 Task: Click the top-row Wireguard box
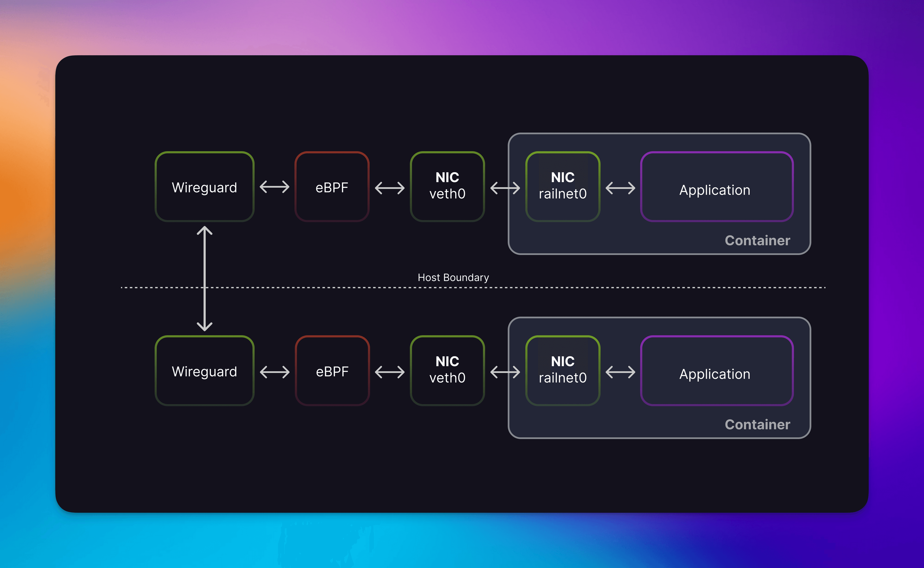tap(205, 187)
